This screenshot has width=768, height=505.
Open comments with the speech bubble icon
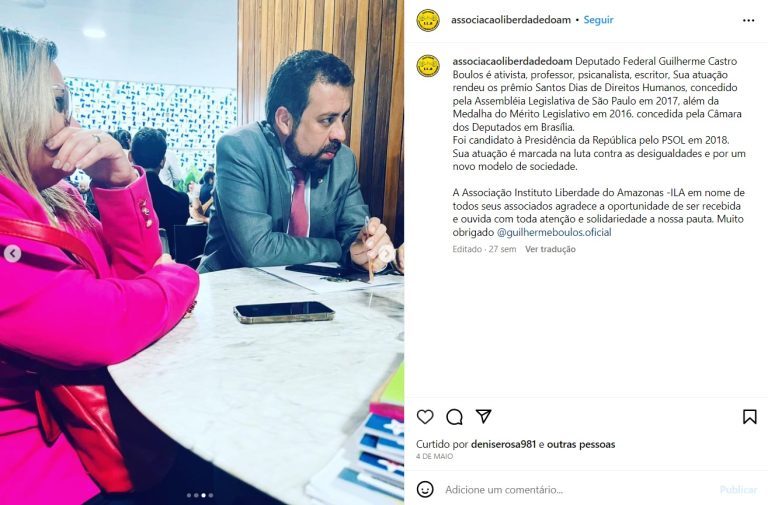click(454, 417)
